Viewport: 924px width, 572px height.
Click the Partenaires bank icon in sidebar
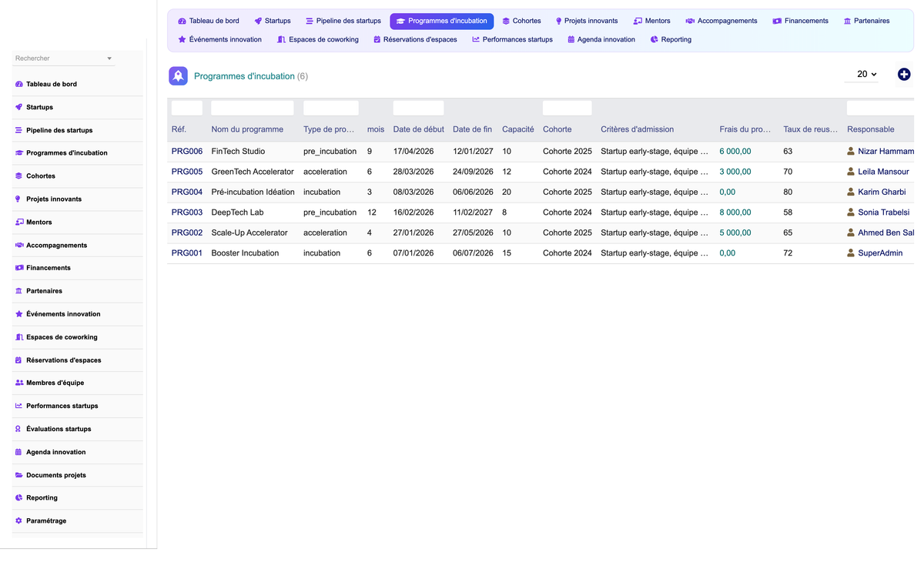19,291
